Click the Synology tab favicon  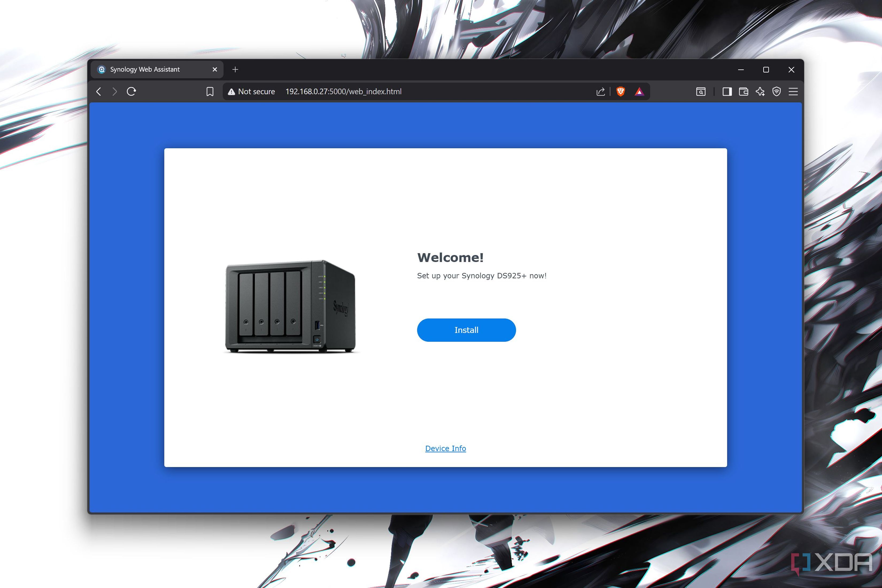pos(102,69)
